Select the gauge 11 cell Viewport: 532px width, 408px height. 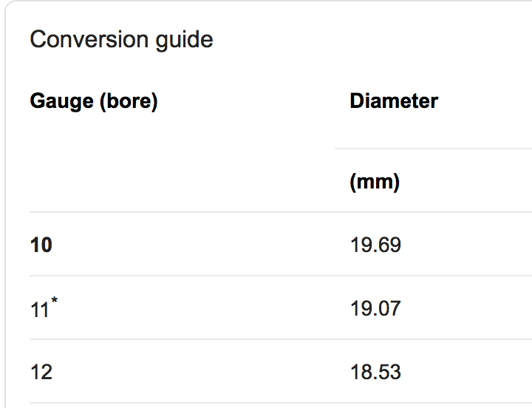(40, 309)
